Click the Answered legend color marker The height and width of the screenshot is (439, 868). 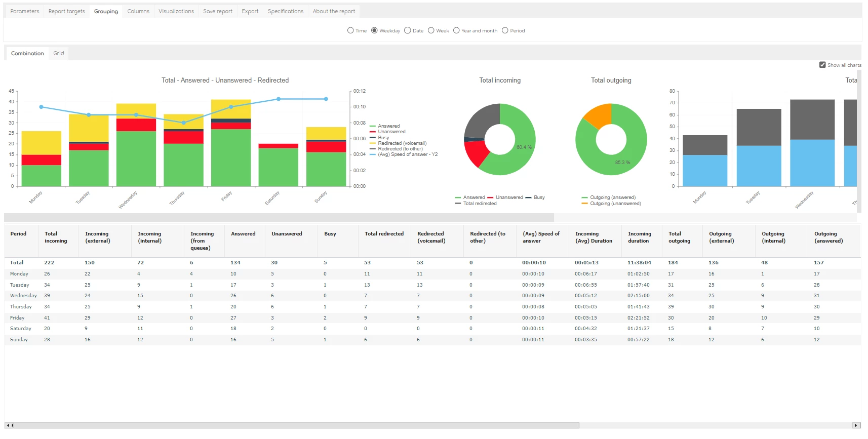(373, 126)
